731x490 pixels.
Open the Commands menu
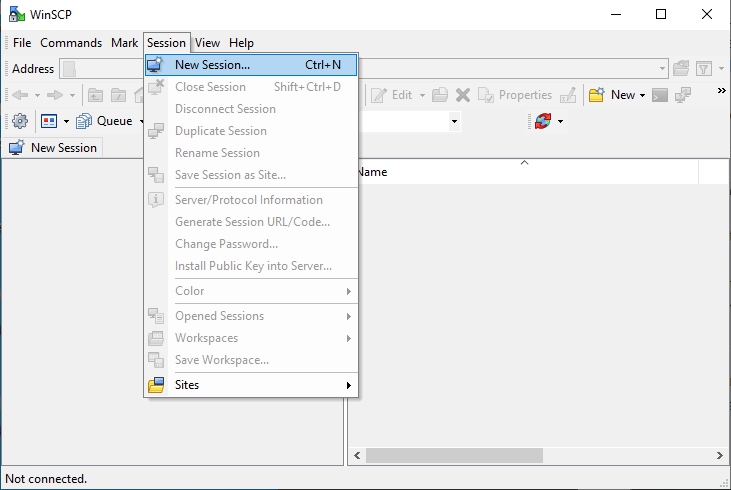71,43
